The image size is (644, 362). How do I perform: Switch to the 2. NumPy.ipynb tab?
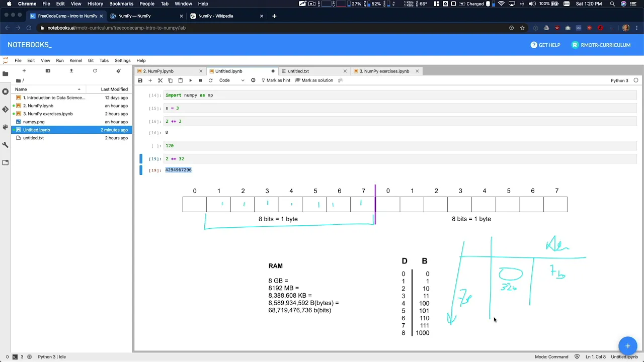coord(170,71)
